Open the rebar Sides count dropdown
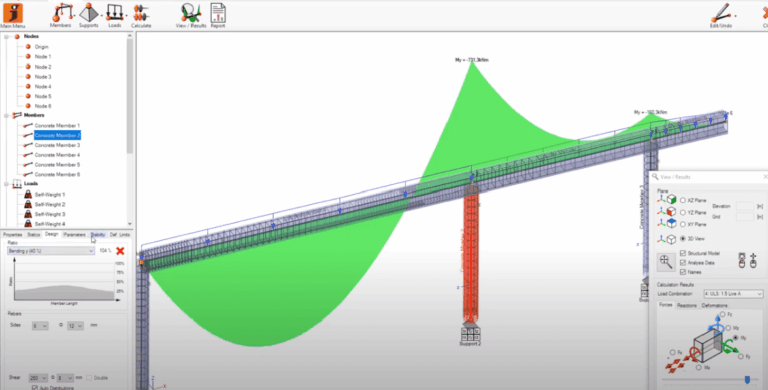Viewport: 768px width, 390px height. click(39, 325)
